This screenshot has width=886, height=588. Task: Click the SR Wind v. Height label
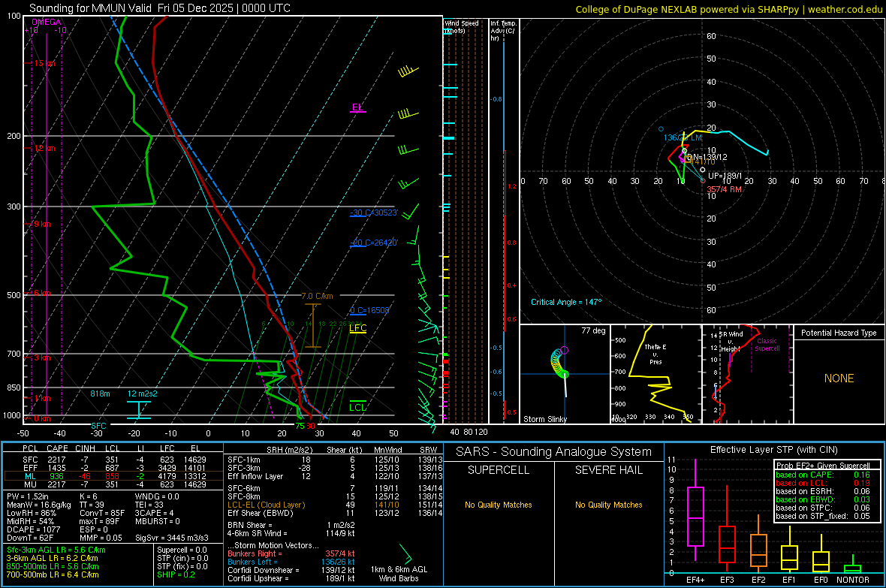pyautogui.click(x=731, y=342)
